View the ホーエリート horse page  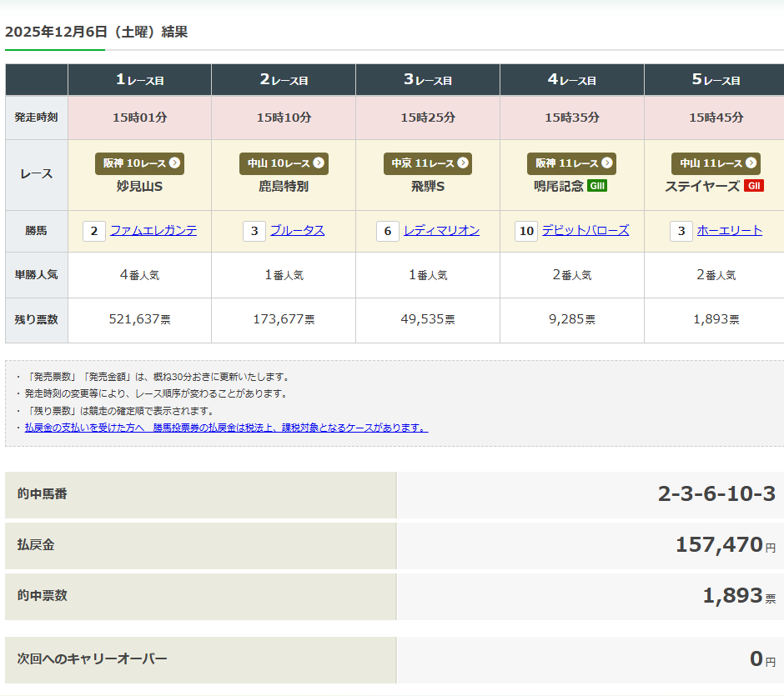[730, 231]
